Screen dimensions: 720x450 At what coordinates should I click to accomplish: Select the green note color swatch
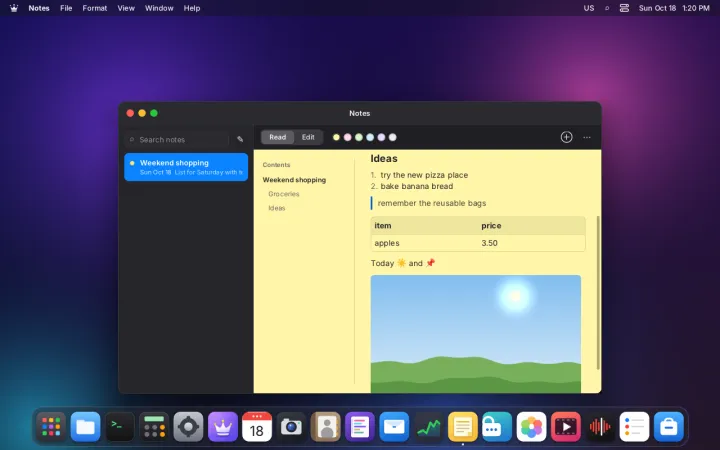coord(359,137)
